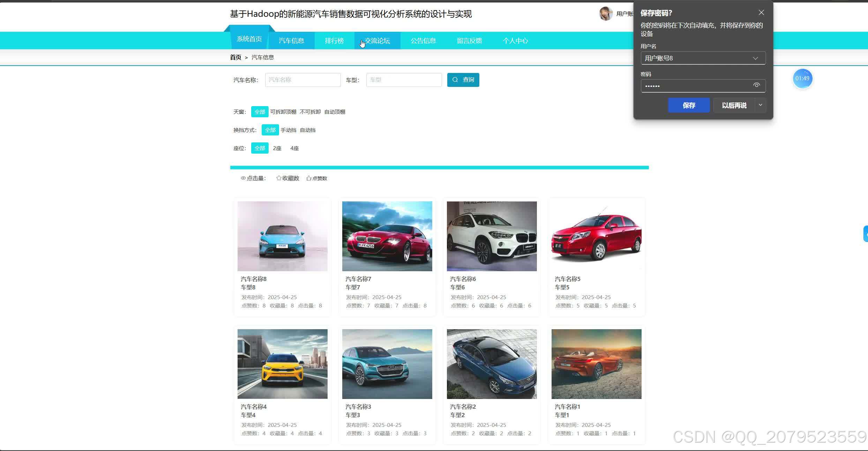Click the user avatar in header

click(x=606, y=14)
